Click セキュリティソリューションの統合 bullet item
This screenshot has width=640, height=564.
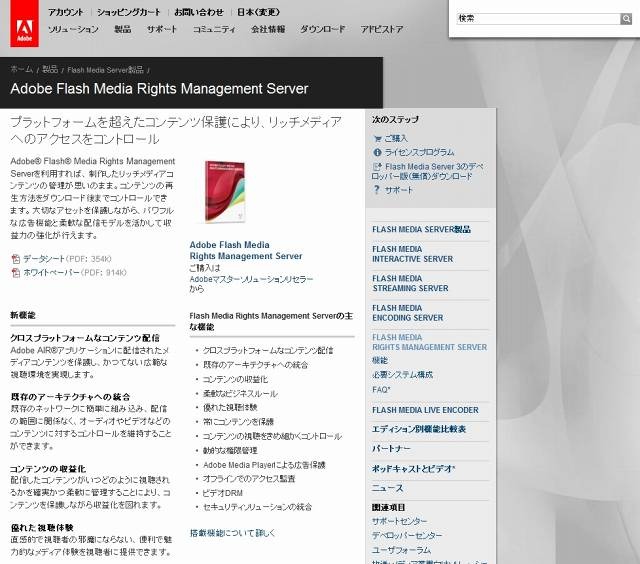point(257,507)
